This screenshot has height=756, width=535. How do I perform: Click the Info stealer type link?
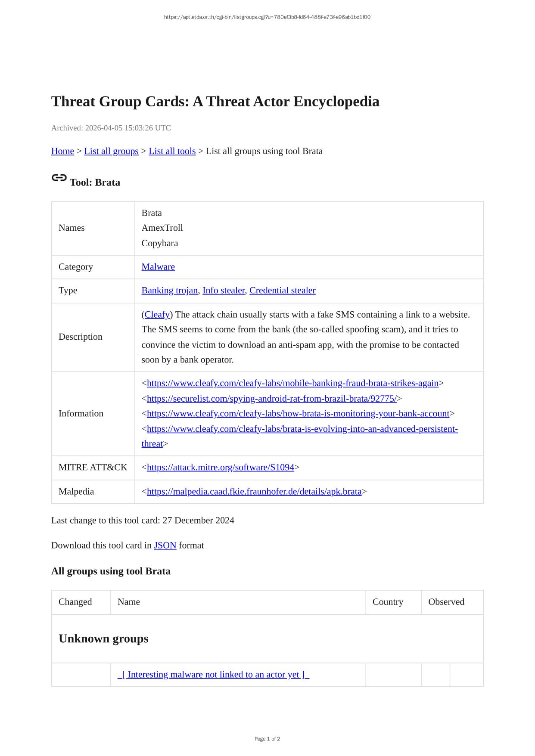(223, 291)
